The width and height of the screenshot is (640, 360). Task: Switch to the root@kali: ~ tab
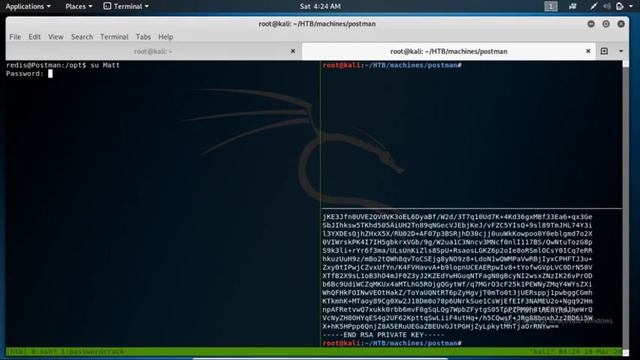pos(153,51)
